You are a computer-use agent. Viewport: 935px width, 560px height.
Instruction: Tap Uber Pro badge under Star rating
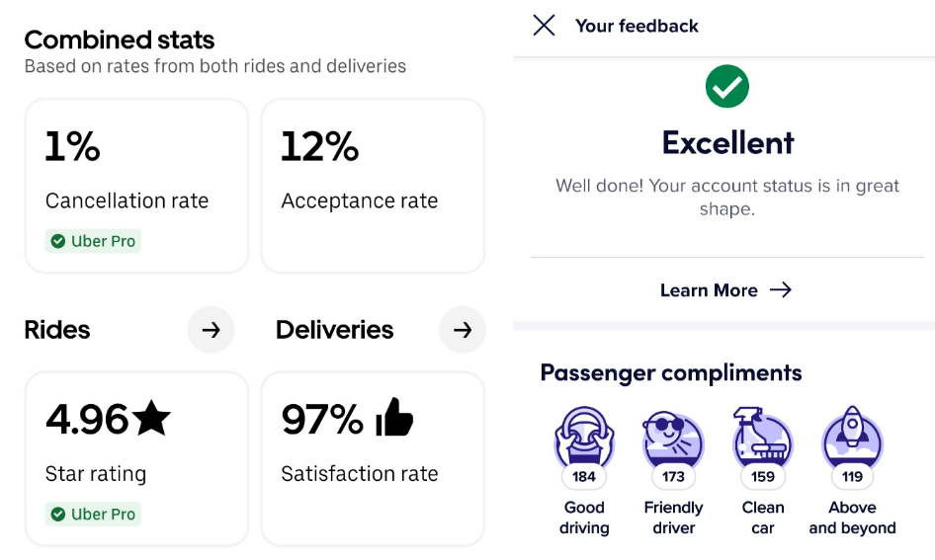click(x=94, y=515)
